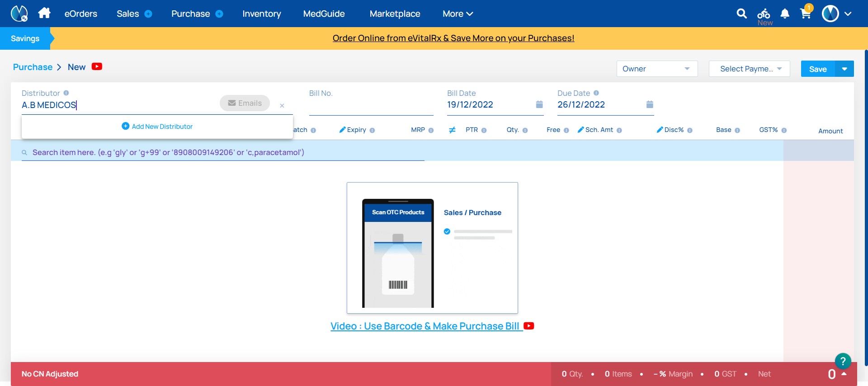
Task: Edit Sch. Amt pencil icon
Action: pos(580,130)
